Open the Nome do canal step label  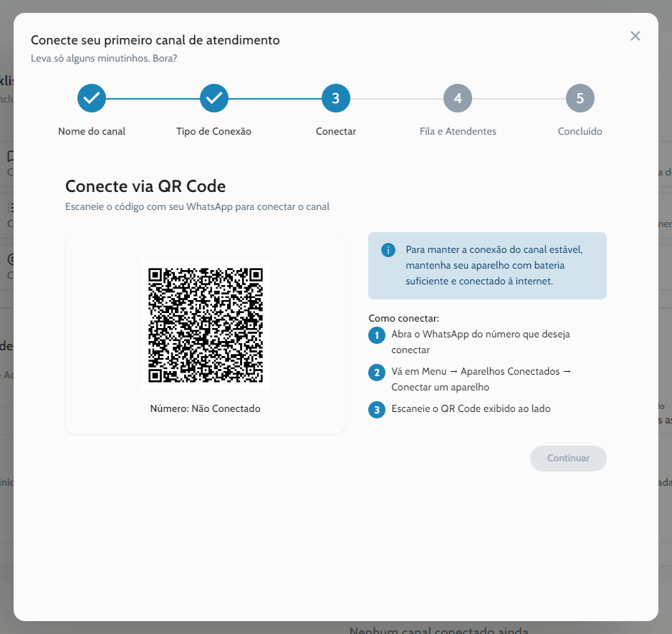92,131
